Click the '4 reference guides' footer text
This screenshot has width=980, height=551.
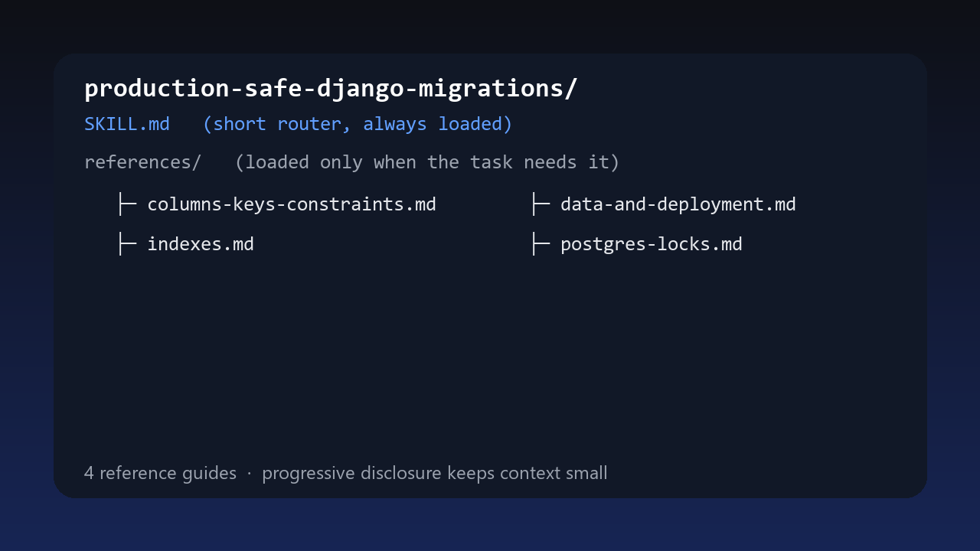(160, 473)
